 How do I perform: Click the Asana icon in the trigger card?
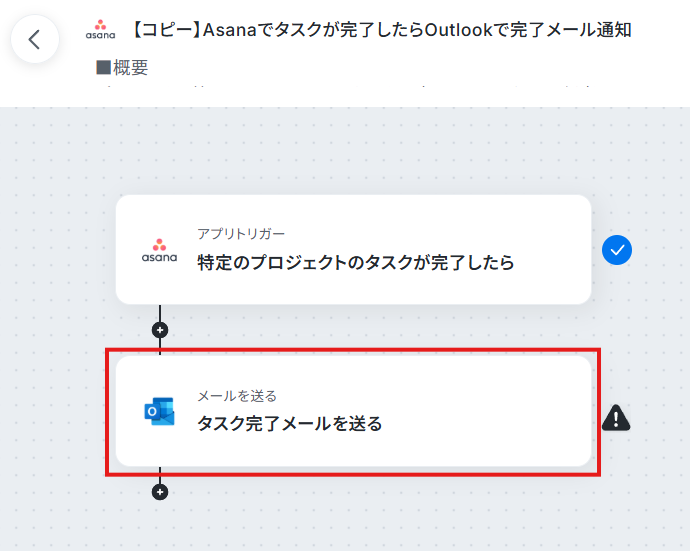coord(159,250)
